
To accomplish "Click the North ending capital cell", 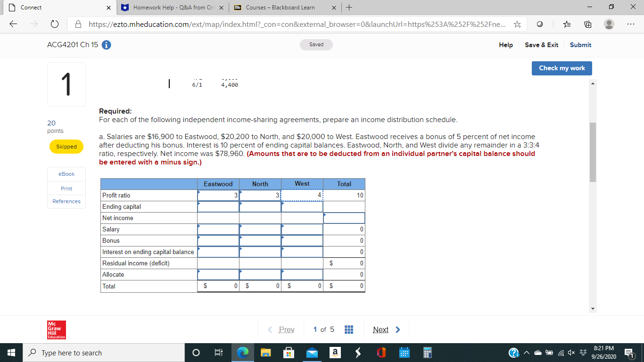I will pos(260,206).
